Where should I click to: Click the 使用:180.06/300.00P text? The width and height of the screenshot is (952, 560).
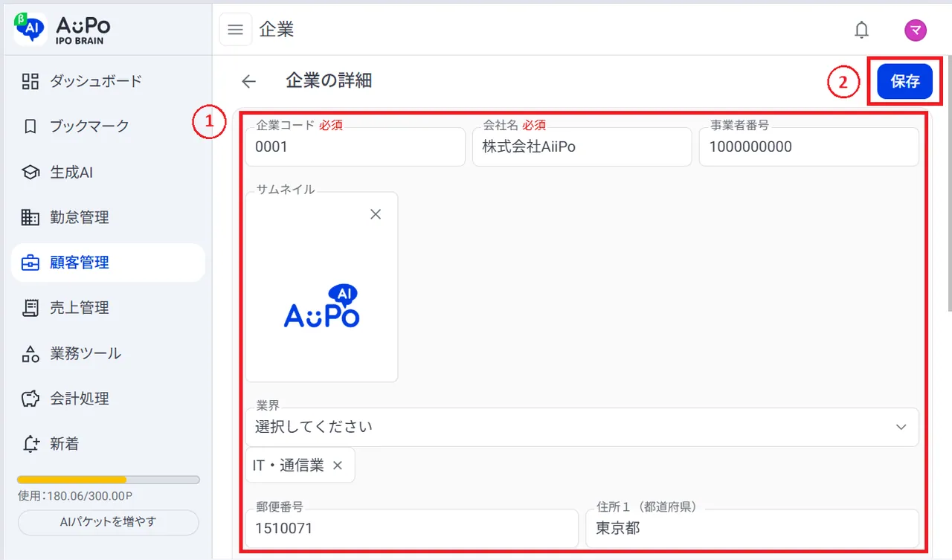point(75,496)
